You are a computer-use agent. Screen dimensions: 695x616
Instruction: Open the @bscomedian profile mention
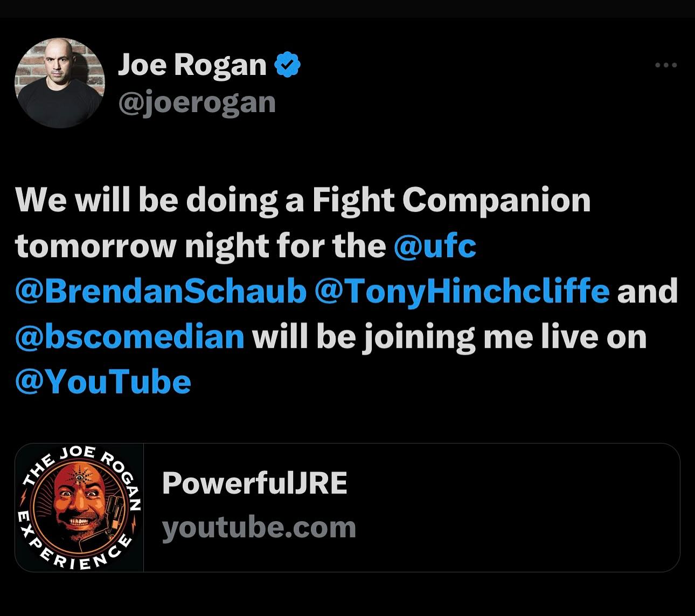[129, 336]
